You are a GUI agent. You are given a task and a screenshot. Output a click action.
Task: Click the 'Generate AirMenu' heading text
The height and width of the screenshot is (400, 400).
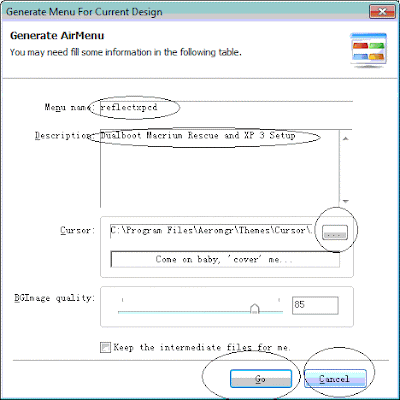[x=57, y=36]
